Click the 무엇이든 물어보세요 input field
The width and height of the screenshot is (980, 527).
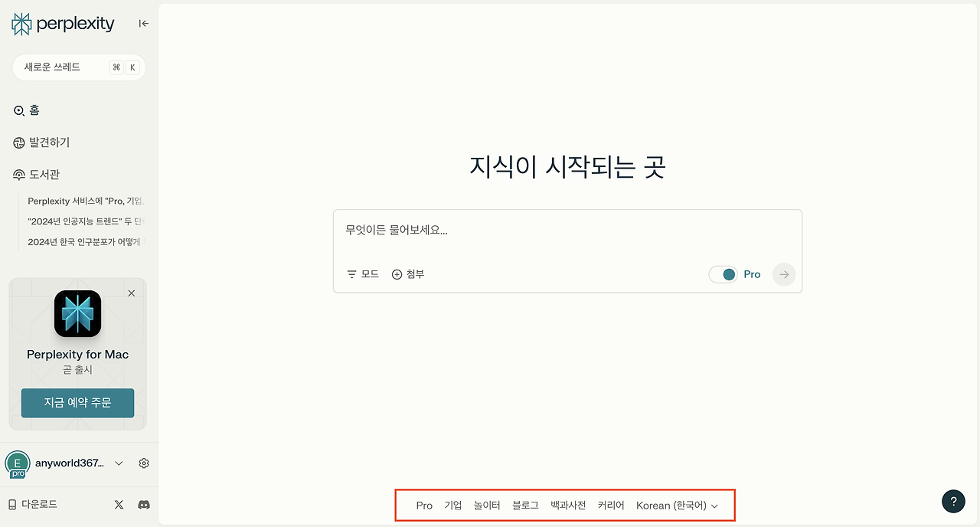(567, 231)
